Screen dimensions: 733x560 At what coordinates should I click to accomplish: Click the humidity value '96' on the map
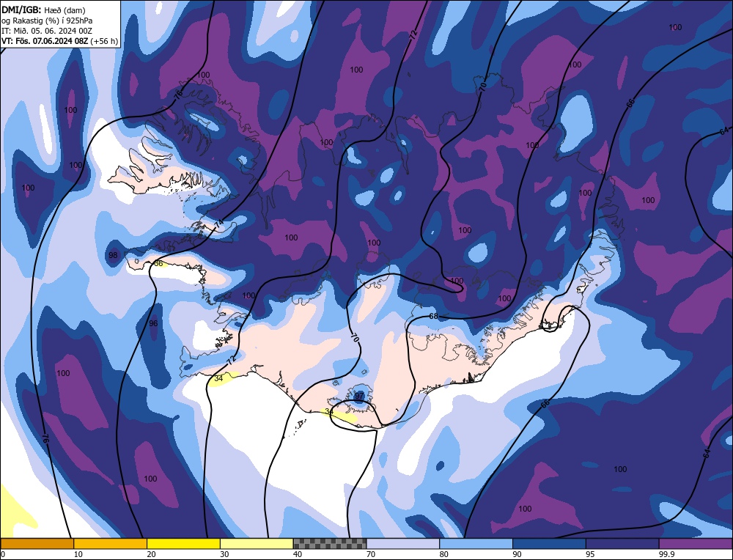(x=153, y=323)
